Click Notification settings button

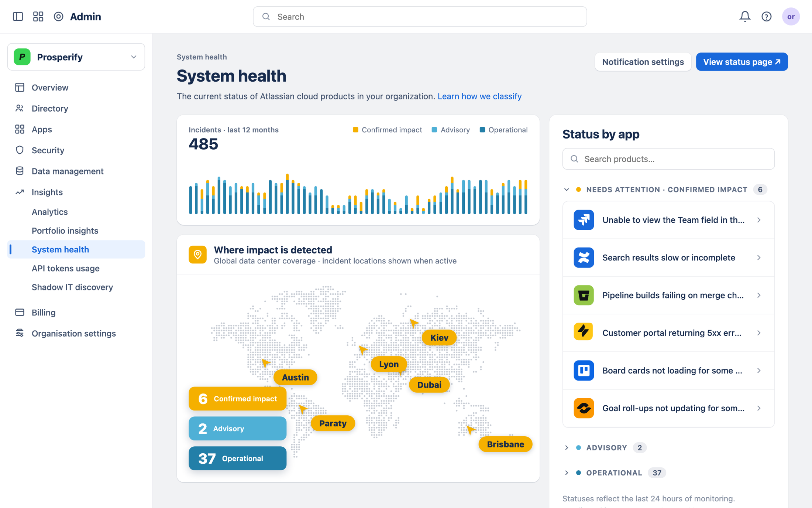click(x=643, y=62)
